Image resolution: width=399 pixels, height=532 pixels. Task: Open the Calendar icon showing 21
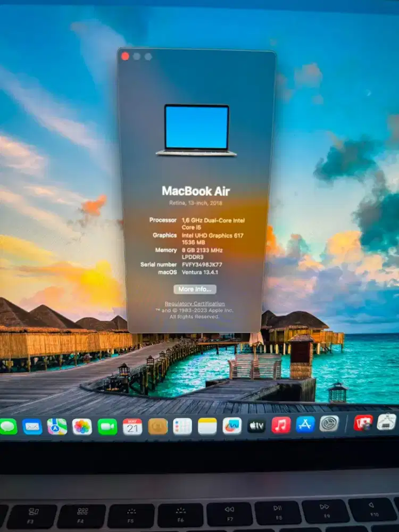[x=132, y=427]
